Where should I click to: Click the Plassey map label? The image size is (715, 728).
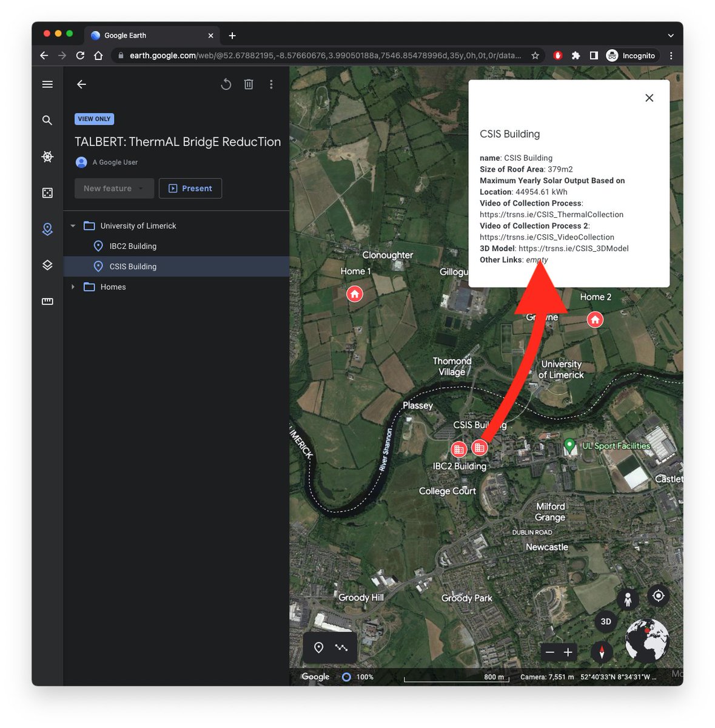click(418, 405)
